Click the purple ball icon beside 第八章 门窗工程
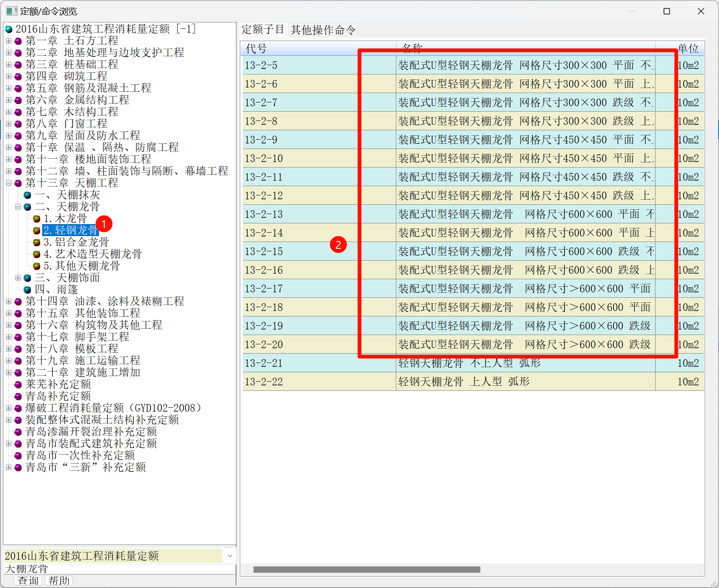 18,124
